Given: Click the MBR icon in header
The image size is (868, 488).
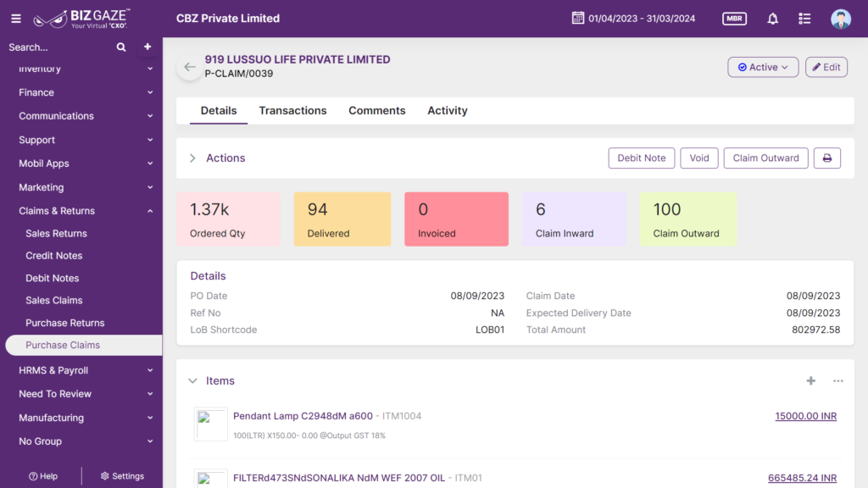Looking at the screenshot, I should point(735,19).
